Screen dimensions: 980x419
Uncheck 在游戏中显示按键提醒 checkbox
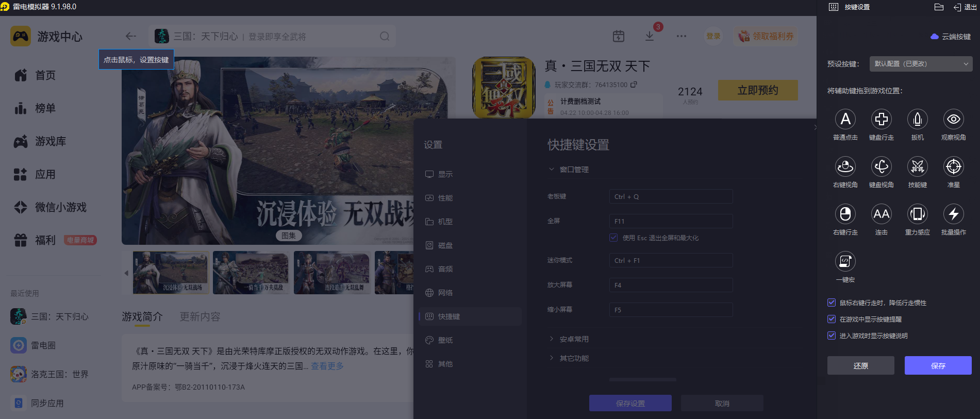point(832,319)
